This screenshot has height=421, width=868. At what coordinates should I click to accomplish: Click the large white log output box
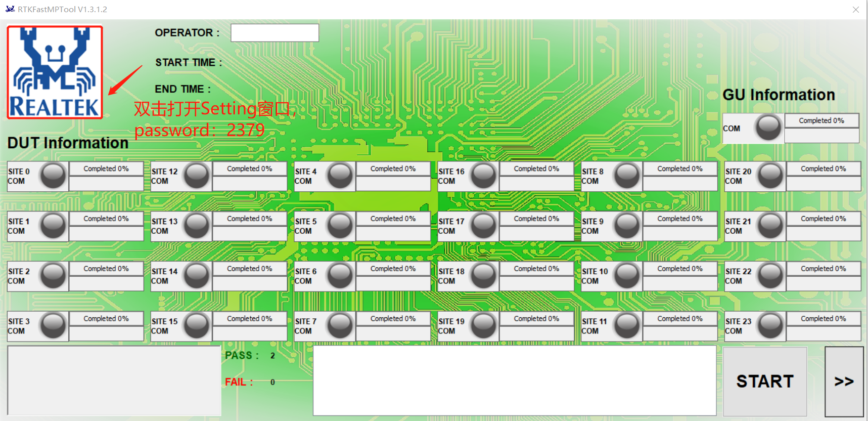click(x=514, y=381)
